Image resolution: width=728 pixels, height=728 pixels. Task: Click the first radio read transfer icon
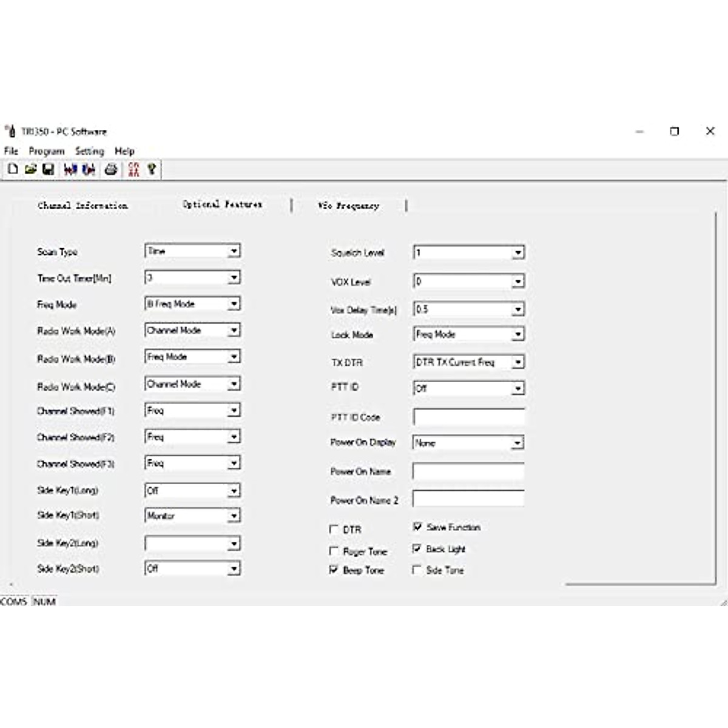click(70, 169)
